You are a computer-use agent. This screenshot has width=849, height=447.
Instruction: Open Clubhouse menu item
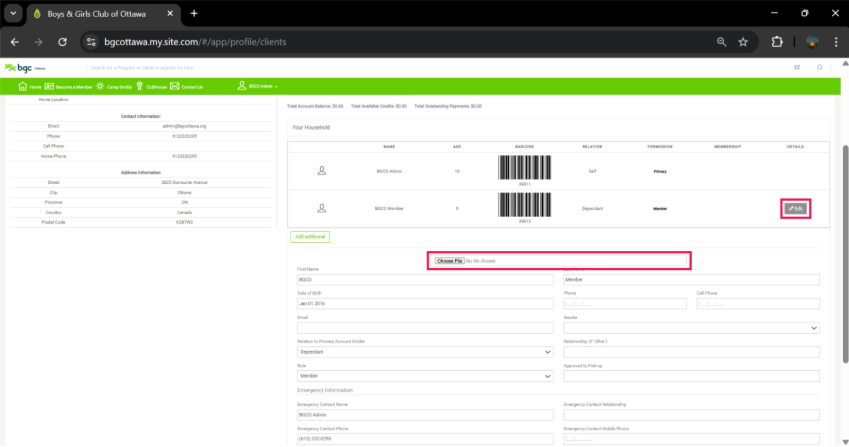[151, 86]
